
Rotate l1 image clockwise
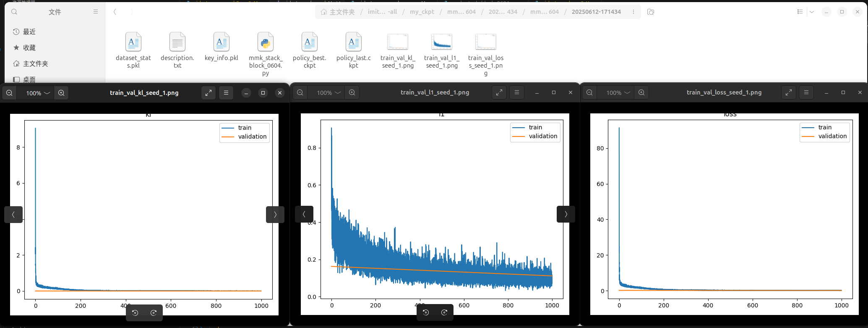tap(444, 312)
